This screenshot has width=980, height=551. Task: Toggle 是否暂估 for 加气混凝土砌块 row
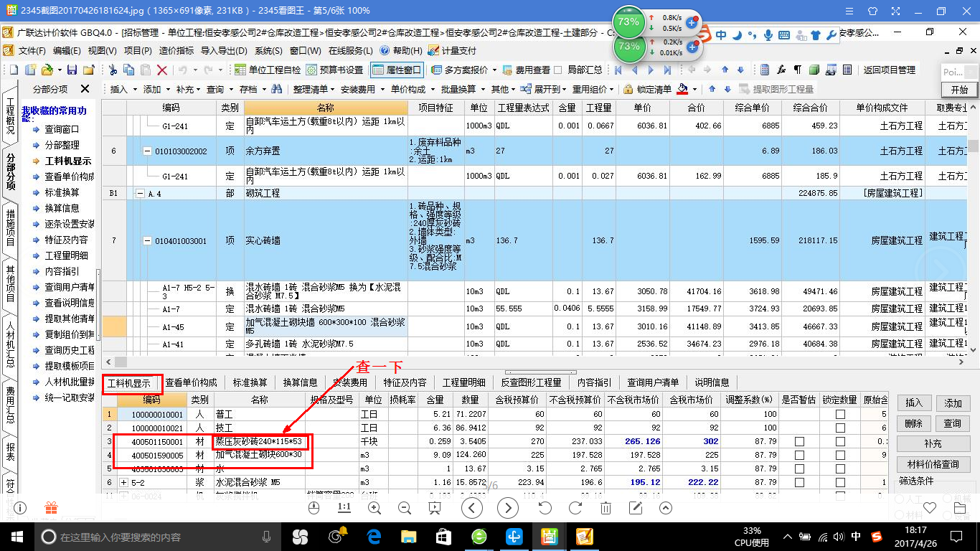pos(800,455)
